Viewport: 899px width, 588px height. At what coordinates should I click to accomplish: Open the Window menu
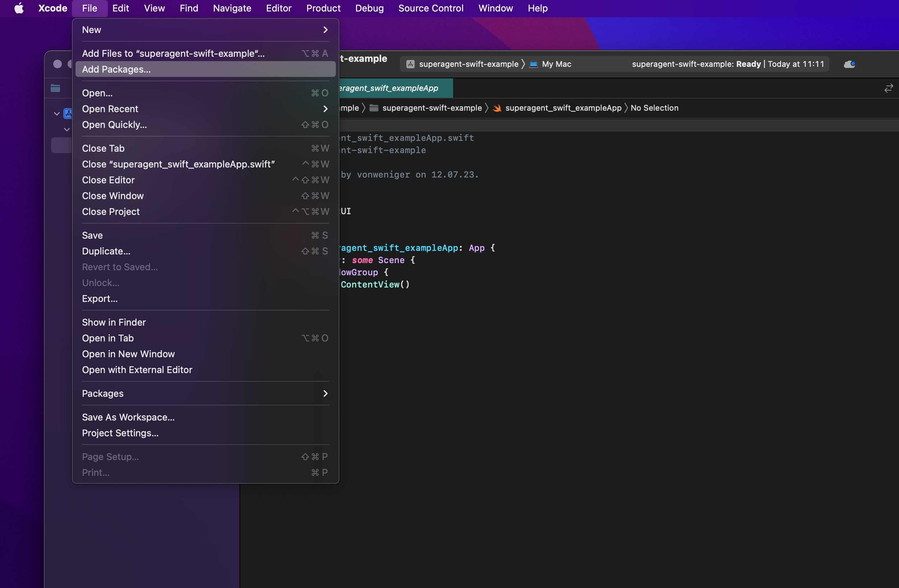[x=495, y=8]
